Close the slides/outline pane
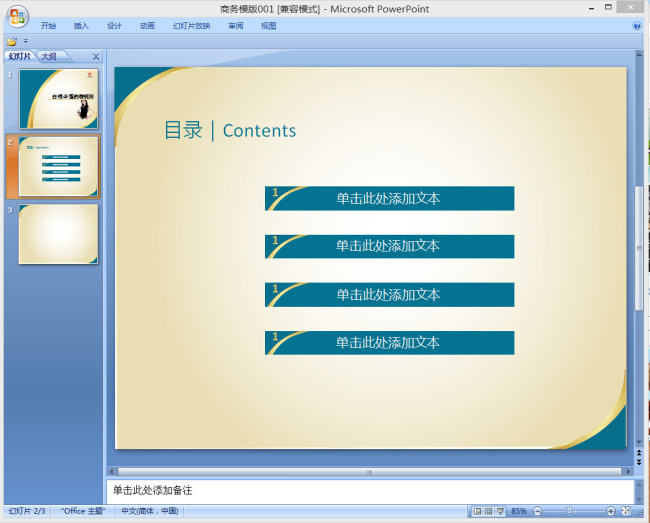 coord(96,57)
